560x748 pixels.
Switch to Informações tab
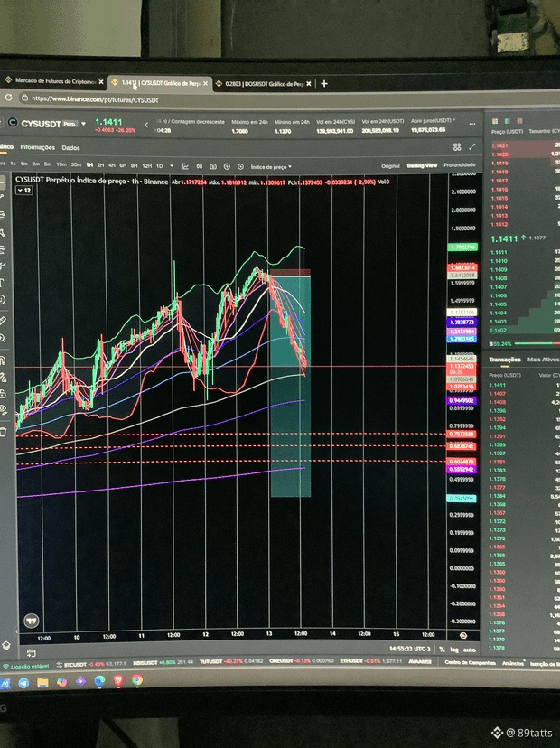click(x=38, y=147)
